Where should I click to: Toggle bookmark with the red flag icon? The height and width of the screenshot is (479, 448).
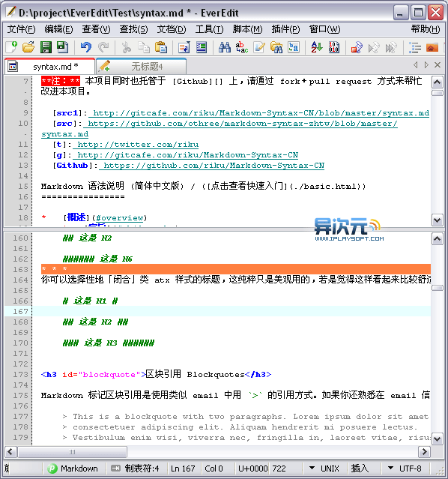pos(357,47)
